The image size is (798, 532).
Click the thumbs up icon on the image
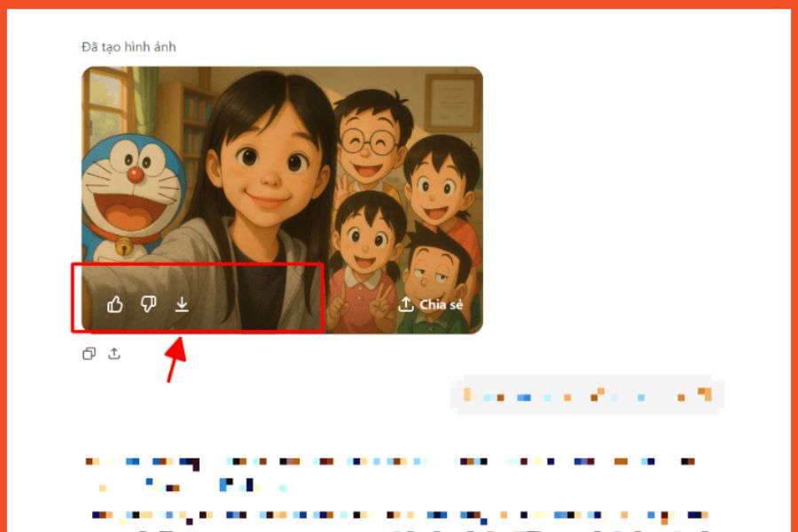pyautogui.click(x=115, y=304)
